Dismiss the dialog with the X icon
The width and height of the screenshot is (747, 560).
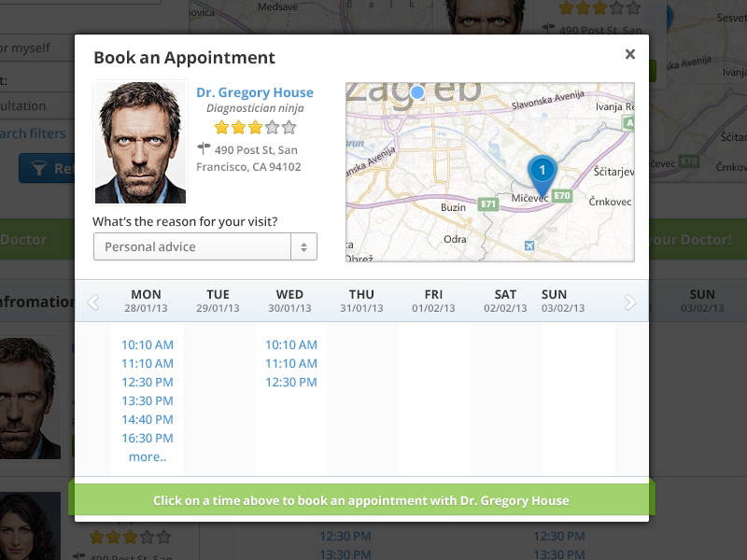tap(630, 54)
